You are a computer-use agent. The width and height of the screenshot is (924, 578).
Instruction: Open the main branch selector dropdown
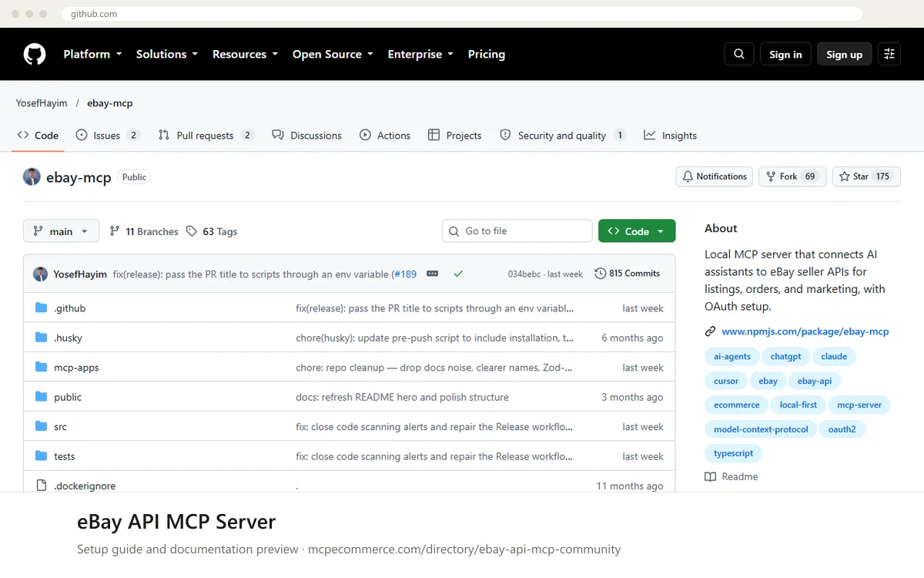(x=61, y=231)
